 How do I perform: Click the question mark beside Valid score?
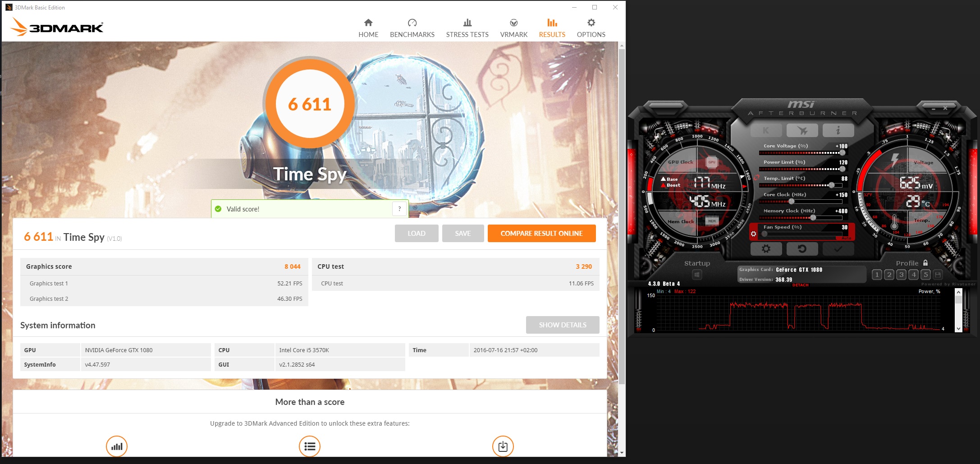[399, 209]
